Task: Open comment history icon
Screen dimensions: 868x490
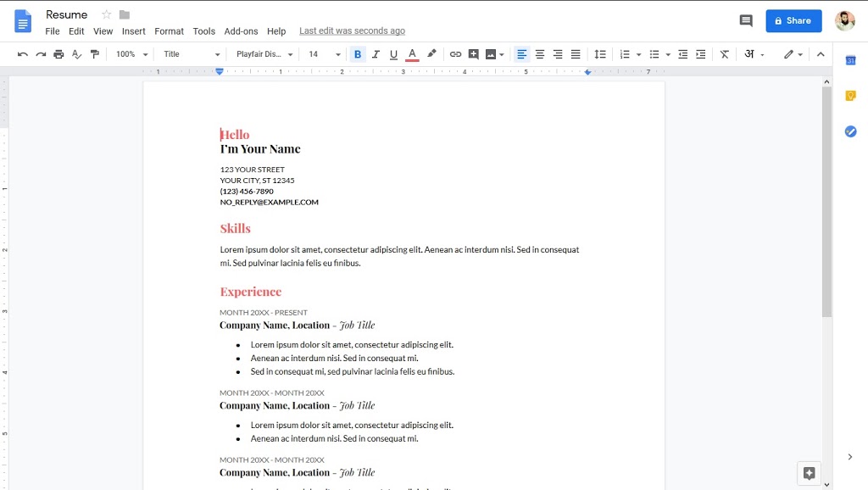Action: pos(746,21)
